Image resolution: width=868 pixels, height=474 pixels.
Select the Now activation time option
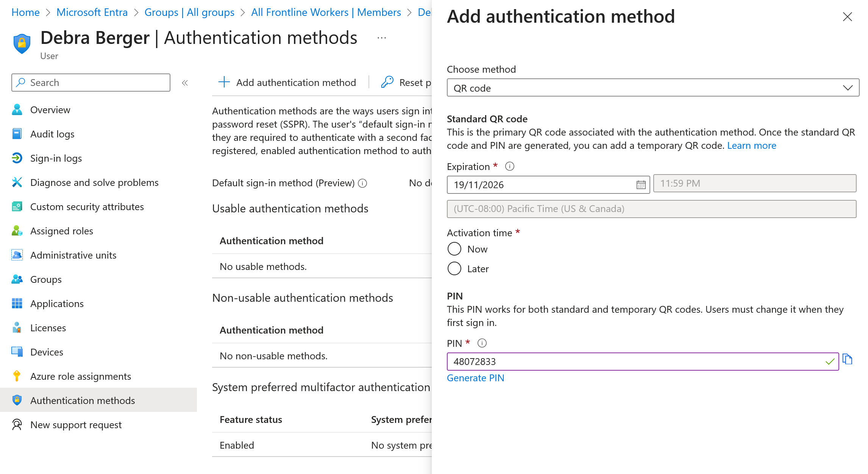pyautogui.click(x=454, y=249)
